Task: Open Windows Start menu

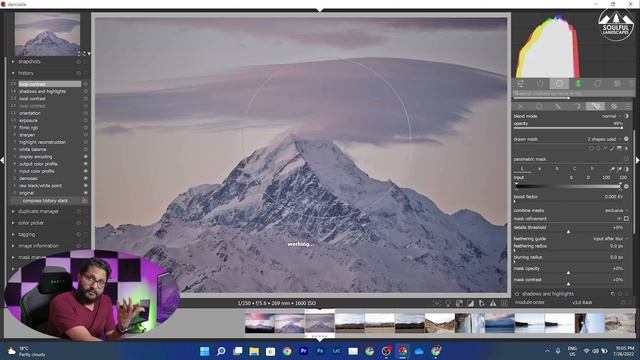Action: coord(204,351)
